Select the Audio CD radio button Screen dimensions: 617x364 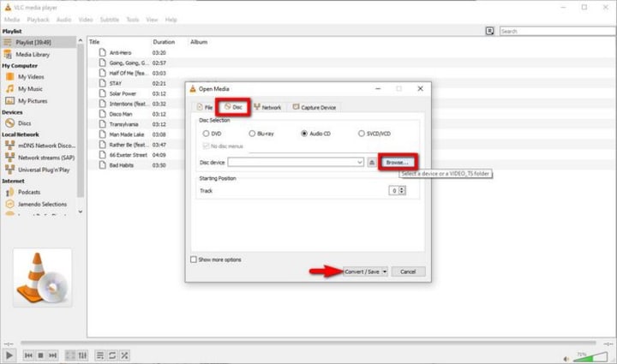click(304, 134)
